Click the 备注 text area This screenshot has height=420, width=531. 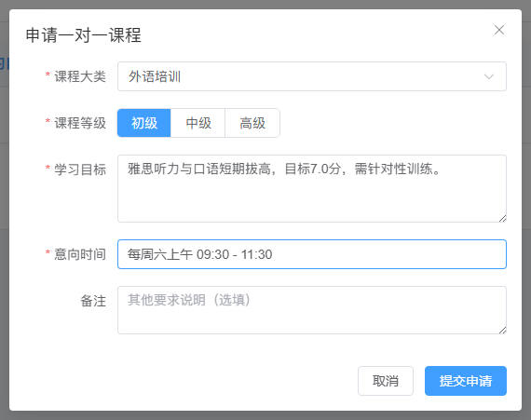pos(312,310)
